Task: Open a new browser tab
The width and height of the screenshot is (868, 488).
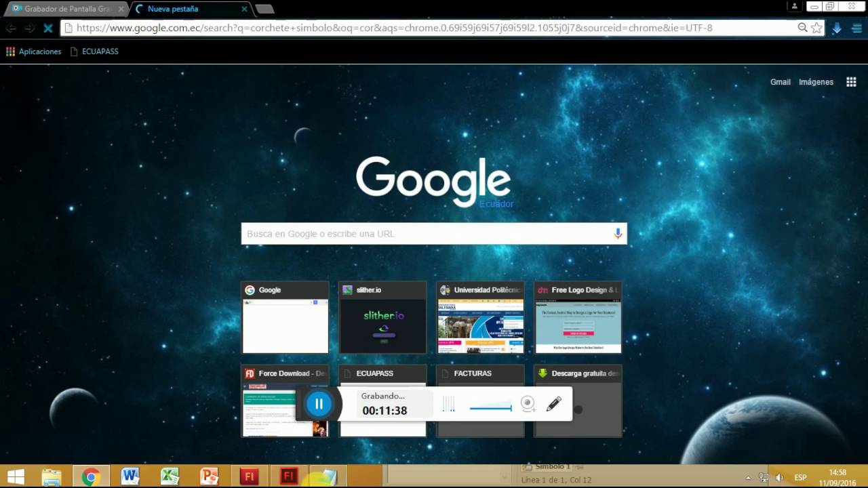Action: tap(264, 9)
